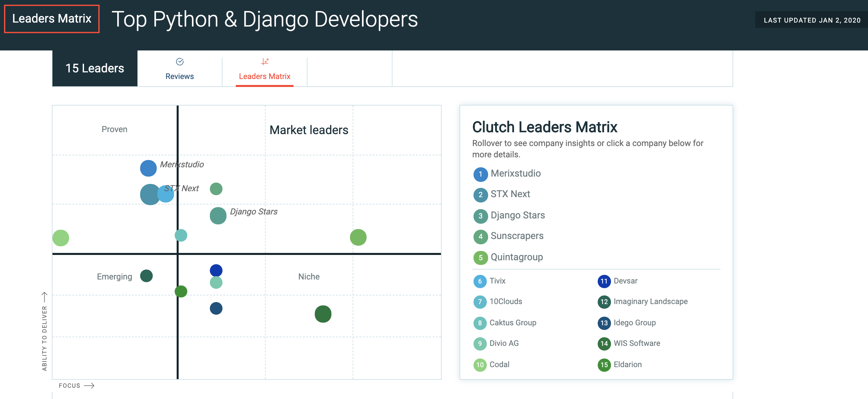Image resolution: width=868 pixels, height=399 pixels.
Task: Click the Merixstudio bubble on the matrix
Action: tap(148, 168)
